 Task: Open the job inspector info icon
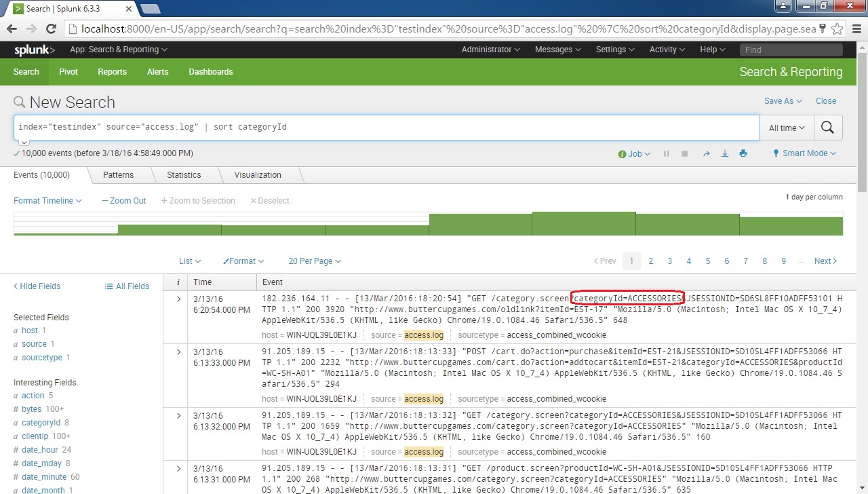click(x=623, y=153)
